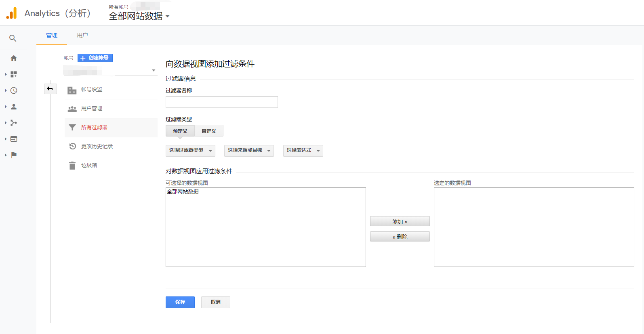The image size is (644, 334).
Task: Expand the Acquisition section arrow in sidebar
Action: [6, 123]
